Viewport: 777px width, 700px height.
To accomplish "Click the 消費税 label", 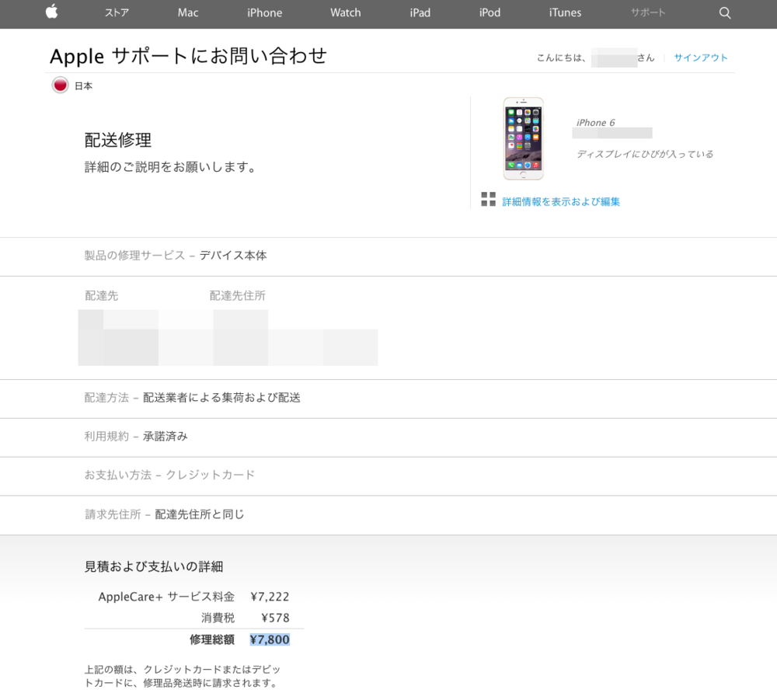I will 218,618.
